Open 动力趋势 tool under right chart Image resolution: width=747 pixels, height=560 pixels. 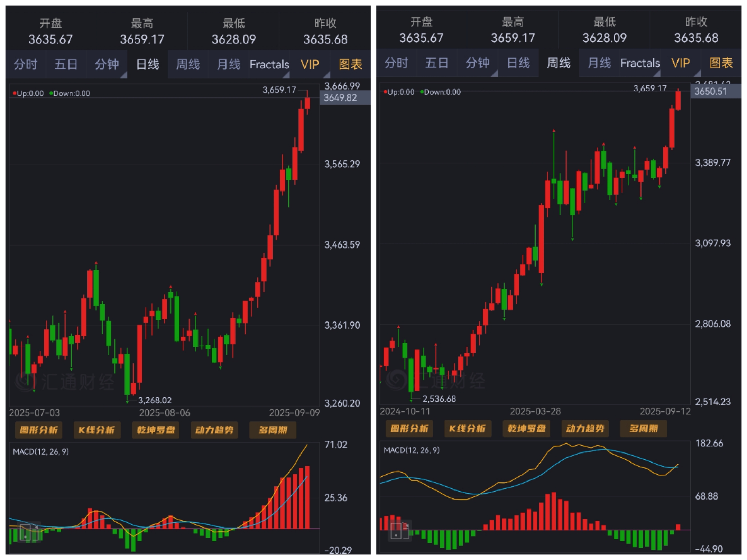585,429
